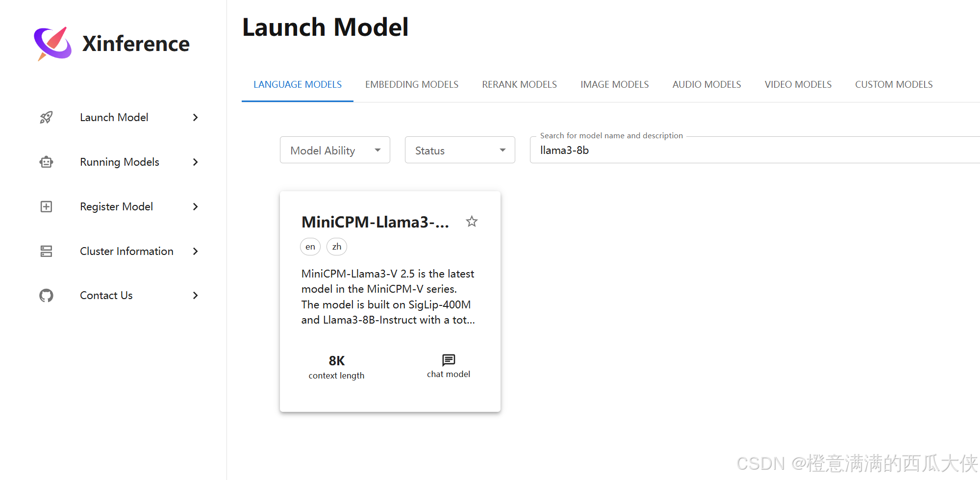Expand the Cluster Information chevron arrow
Image resolution: width=980 pixels, height=480 pixels.
click(x=195, y=251)
